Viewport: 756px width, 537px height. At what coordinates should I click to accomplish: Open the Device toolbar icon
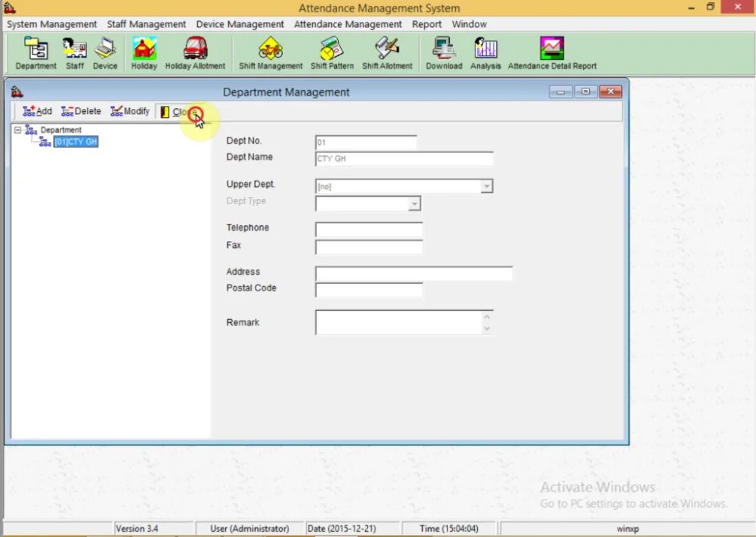105,53
